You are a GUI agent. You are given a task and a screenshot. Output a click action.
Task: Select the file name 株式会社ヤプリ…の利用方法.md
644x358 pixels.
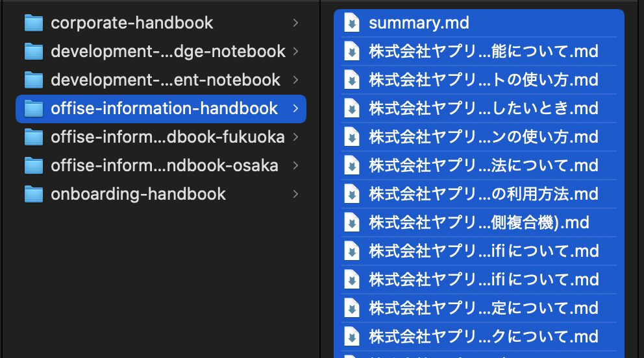click(x=484, y=194)
